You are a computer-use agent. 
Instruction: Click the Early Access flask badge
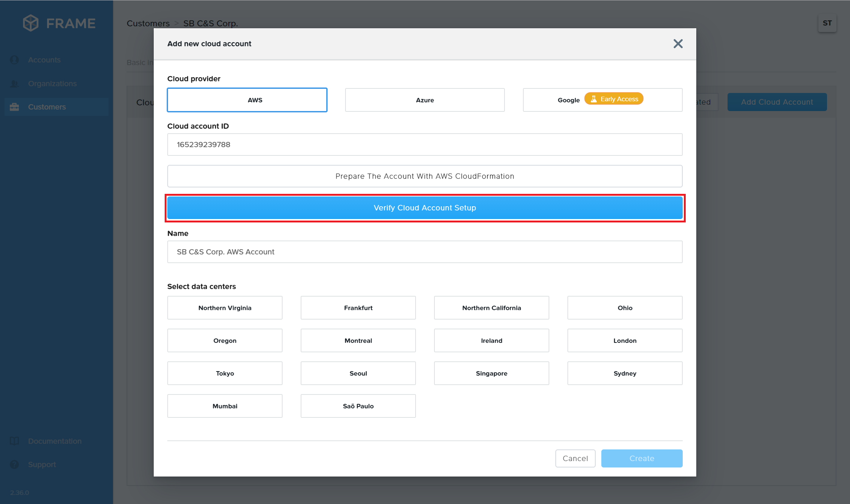(x=614, y=99)
